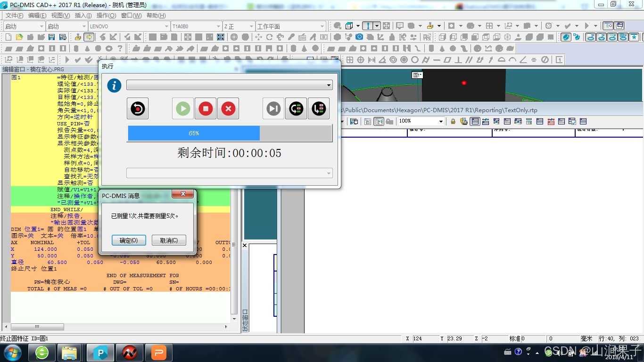
Task: Click the Parallelism double-slash dimension icon
Action: 469,60
